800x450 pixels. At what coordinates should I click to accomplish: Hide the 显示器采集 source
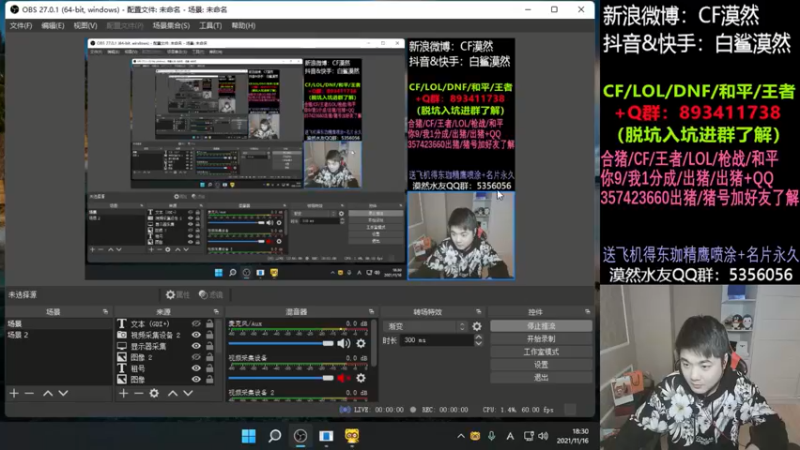pos(196,346)
